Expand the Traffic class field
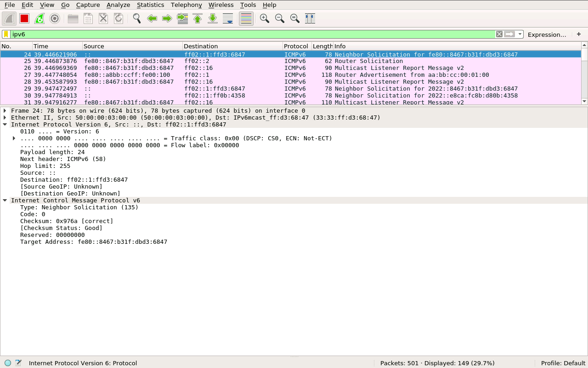This screenshot has width=588, height=368. pos(14,138)
